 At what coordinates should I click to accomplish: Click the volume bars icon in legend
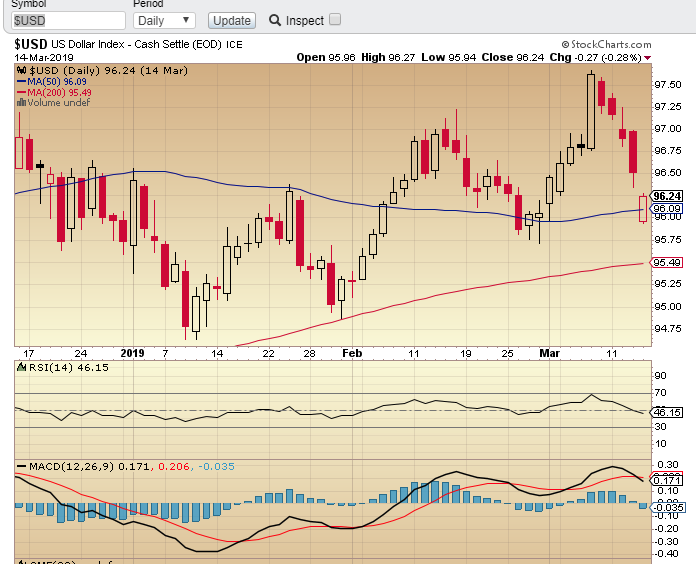21,103
